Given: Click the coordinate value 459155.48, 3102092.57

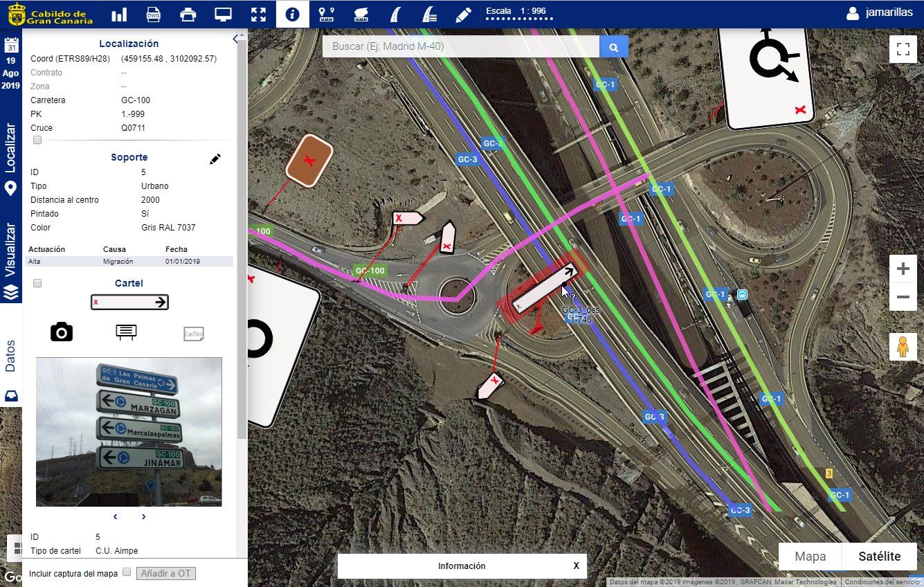Looking at the screenshot, I should (x=169, y=59).
